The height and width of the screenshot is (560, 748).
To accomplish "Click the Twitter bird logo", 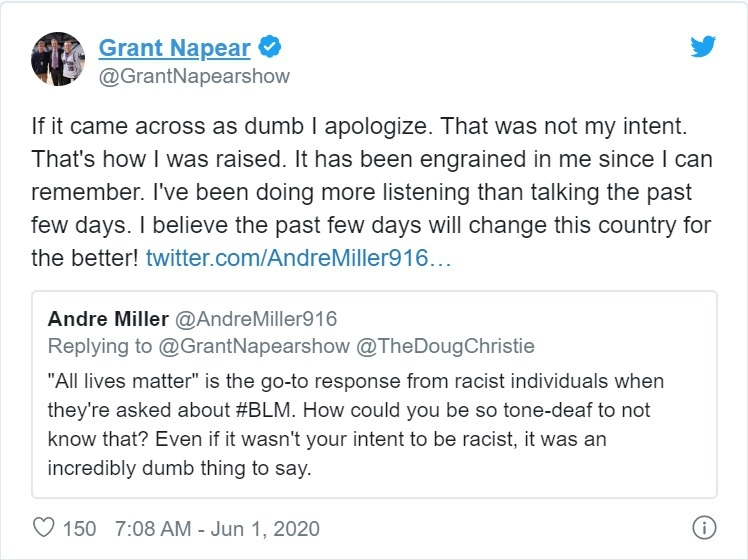I will pos(704,46).
